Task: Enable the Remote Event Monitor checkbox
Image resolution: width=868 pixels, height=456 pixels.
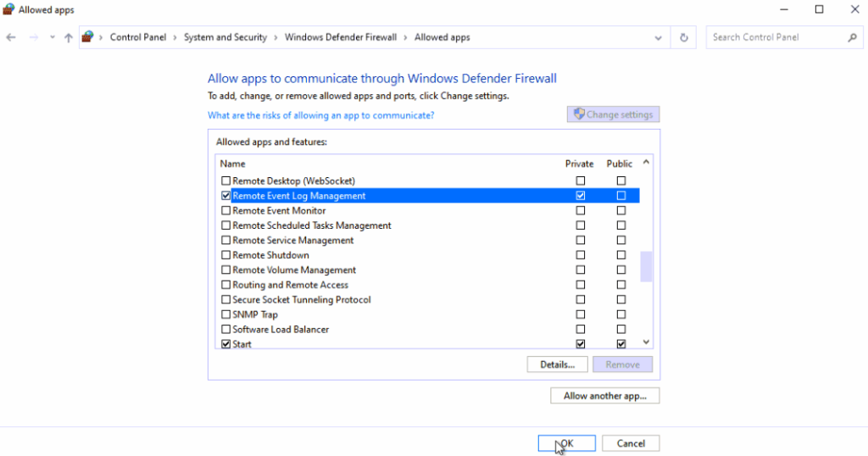Action: (225, 211)
